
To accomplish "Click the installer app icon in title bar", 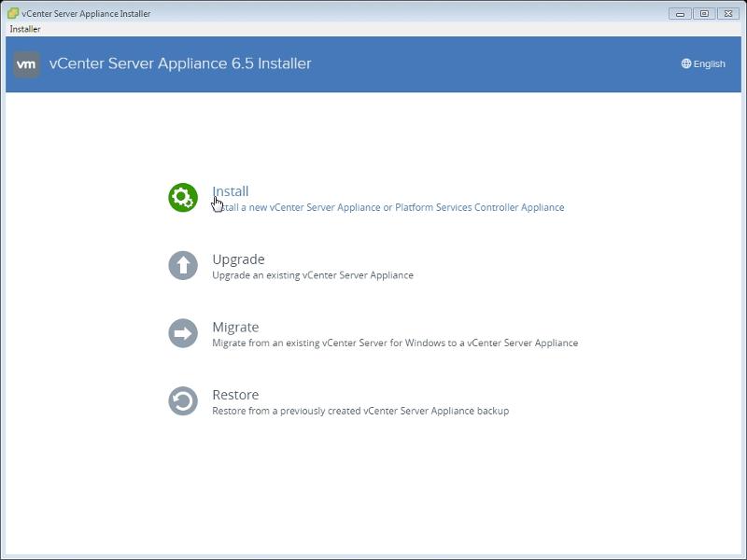I will coord(13,13).
